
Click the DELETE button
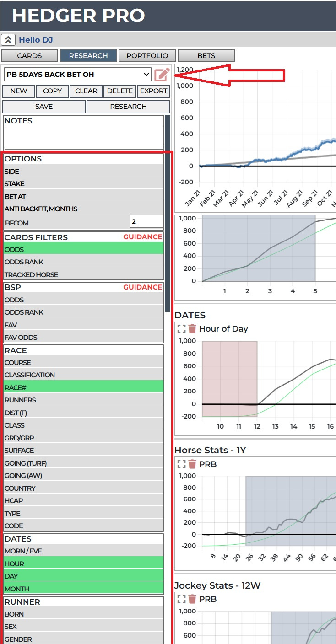[x=120, y=91]
